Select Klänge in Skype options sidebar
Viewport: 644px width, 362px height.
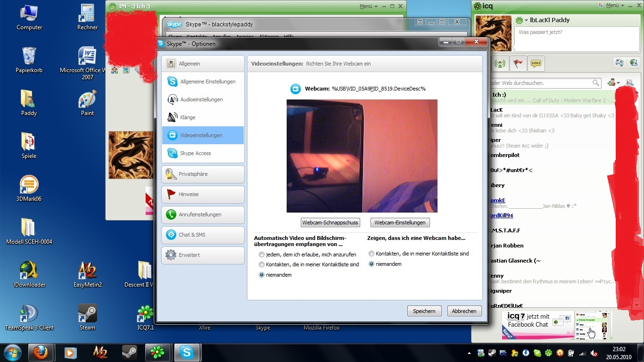tap(203, 117)
